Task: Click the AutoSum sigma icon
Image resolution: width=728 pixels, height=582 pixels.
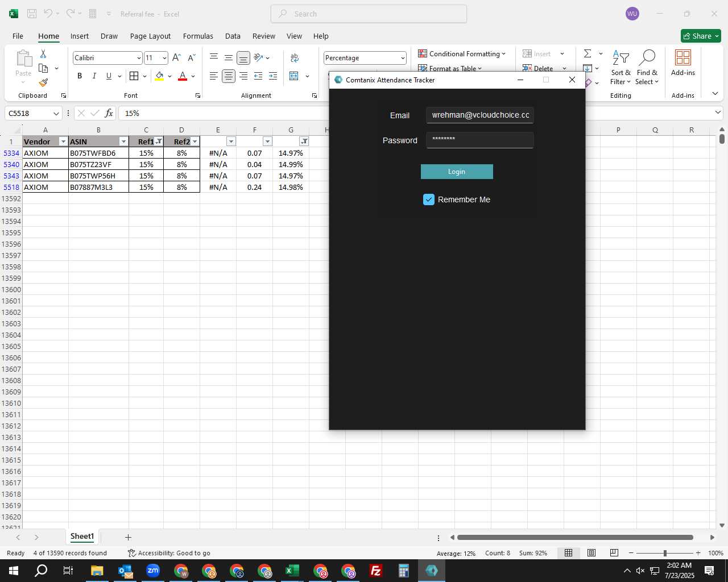Action: [588, 53]
